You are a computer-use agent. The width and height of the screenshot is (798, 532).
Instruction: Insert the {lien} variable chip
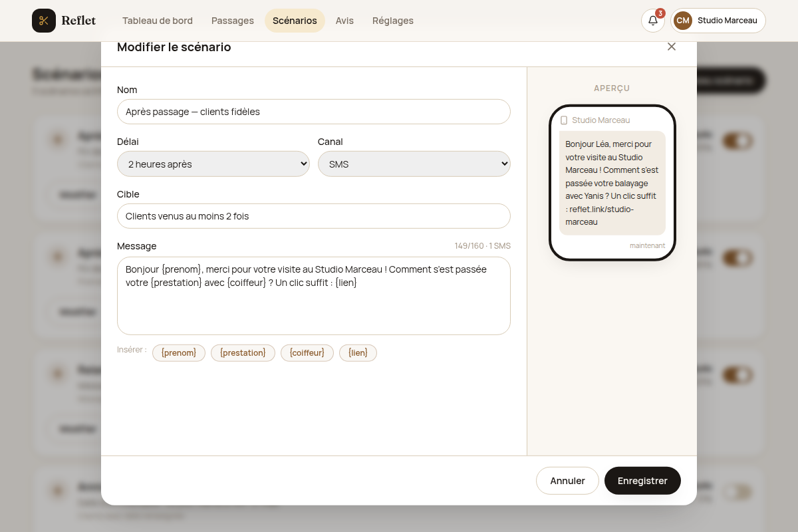click(x=358, y=353)
